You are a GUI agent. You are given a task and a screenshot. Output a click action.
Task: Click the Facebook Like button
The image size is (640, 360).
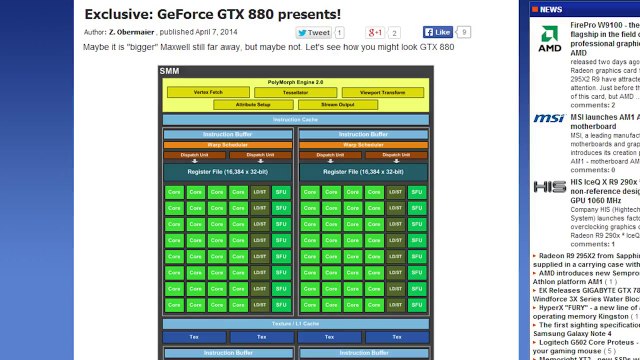[438, 32]
